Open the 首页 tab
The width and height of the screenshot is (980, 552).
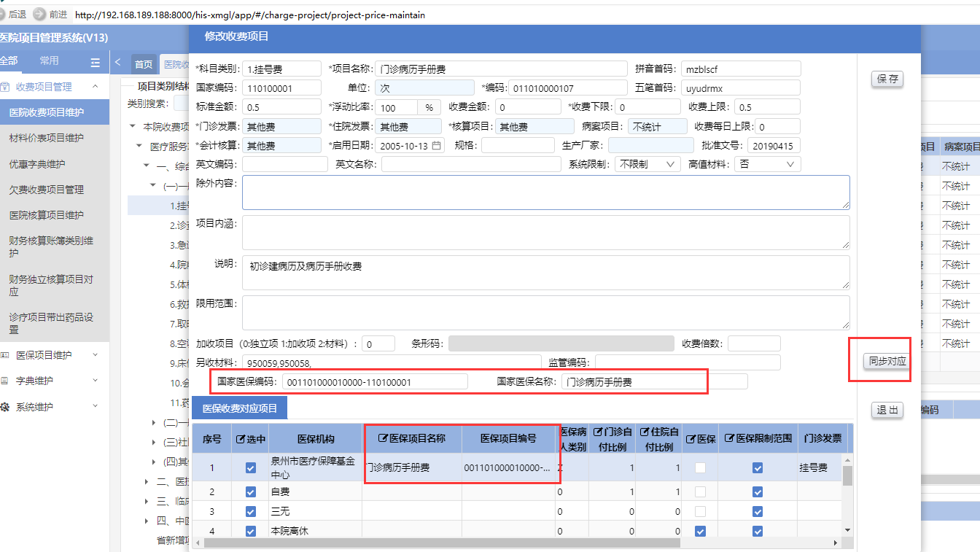(x=144, y=64)
